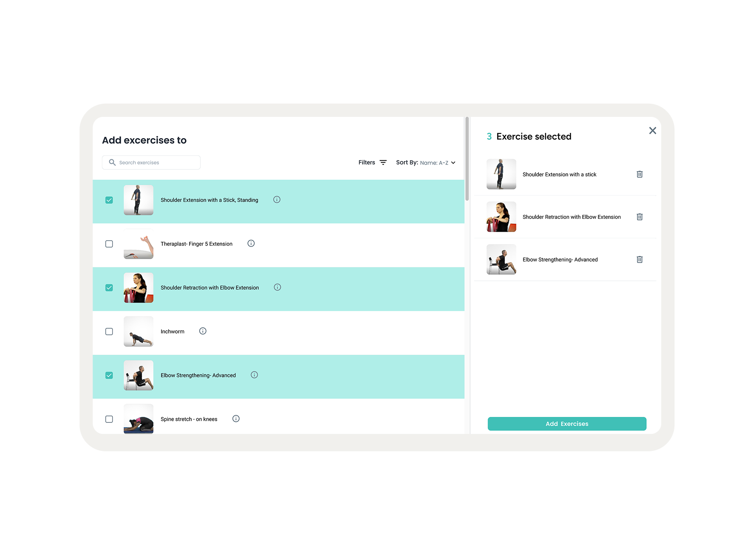The image size is (756, 555).
Task: View info for Shoulder Retraction with Elbow Extension
Action: coord(277,287)
